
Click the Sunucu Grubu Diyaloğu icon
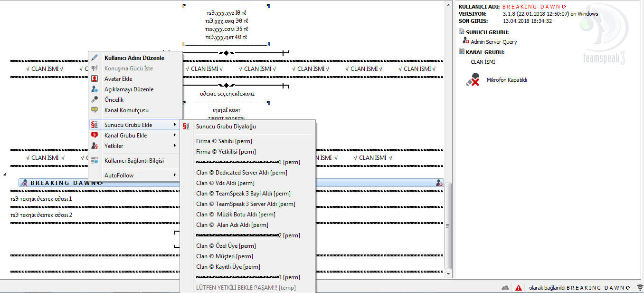pyautogui.click(x=186, y=127)
